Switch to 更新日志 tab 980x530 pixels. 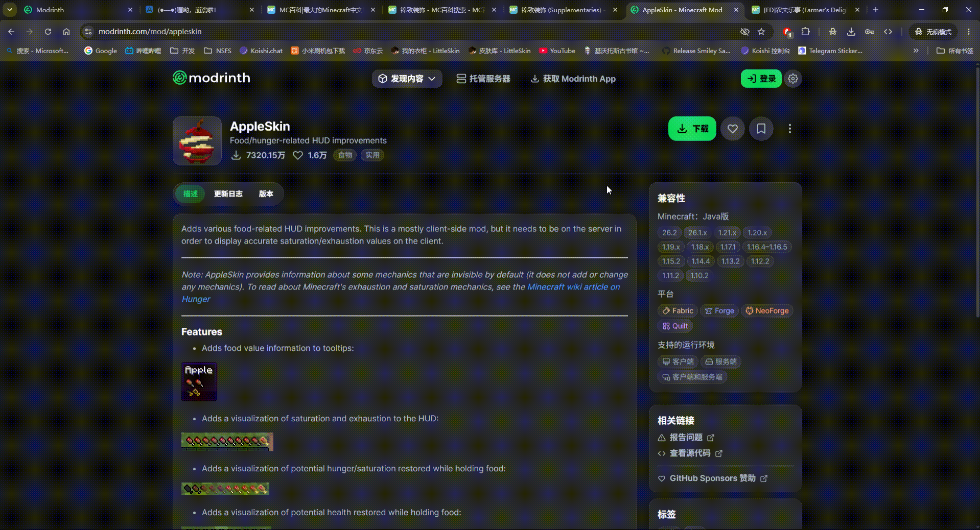tap(228, 194)
